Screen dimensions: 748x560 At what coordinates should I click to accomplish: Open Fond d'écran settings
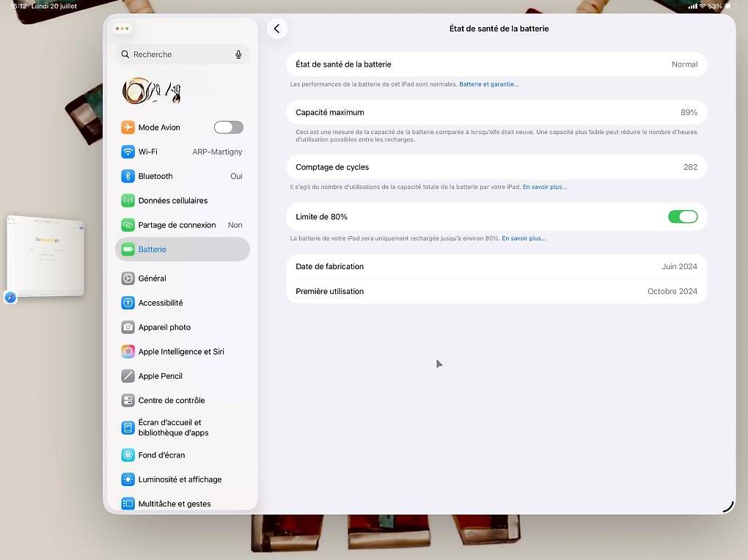pyautogui.click(x=182, y=455)
